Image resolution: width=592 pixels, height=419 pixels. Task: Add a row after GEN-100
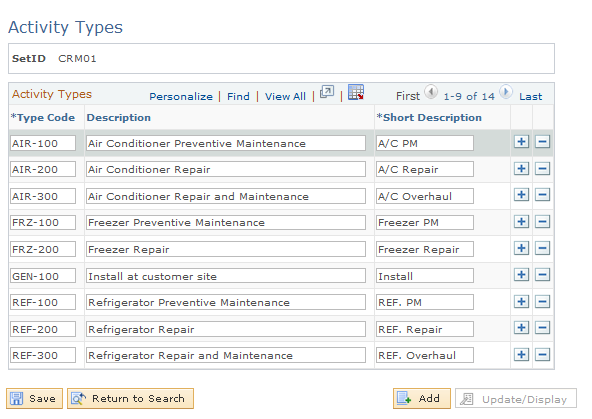pos(521,275)
